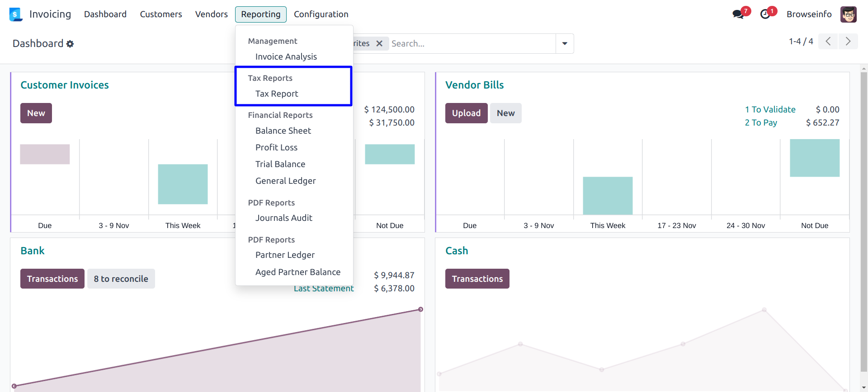Screen dimensions: 868x392
Task: Open the Configuration menu
Action: pyautogui.click(x=321, y=14)
